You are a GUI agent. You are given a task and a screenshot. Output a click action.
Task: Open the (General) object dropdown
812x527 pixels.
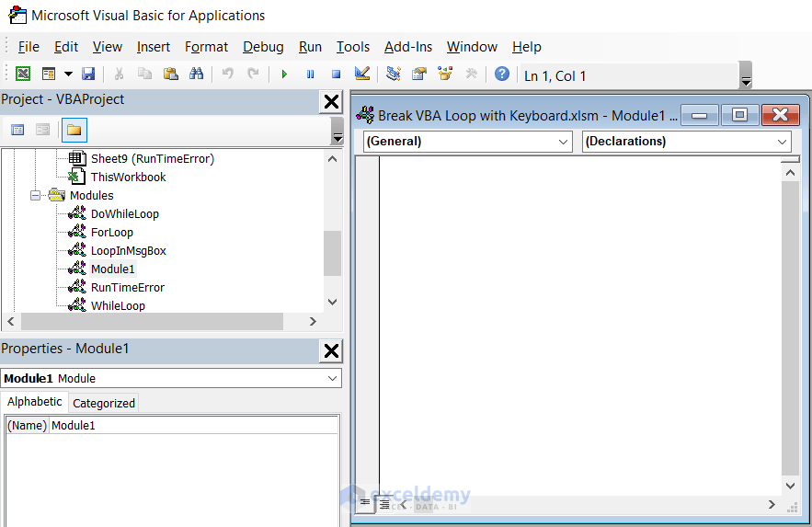click(x=468, y=142)
